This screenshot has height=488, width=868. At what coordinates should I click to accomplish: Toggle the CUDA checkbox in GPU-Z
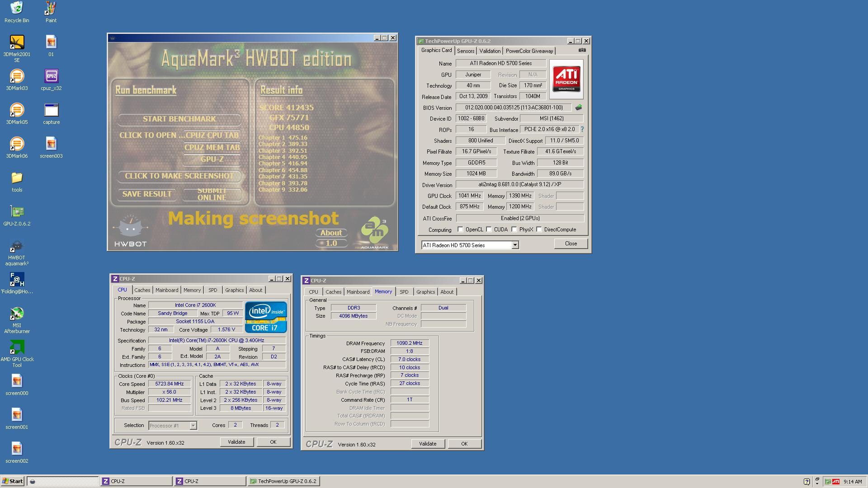[x=489, y=230]
